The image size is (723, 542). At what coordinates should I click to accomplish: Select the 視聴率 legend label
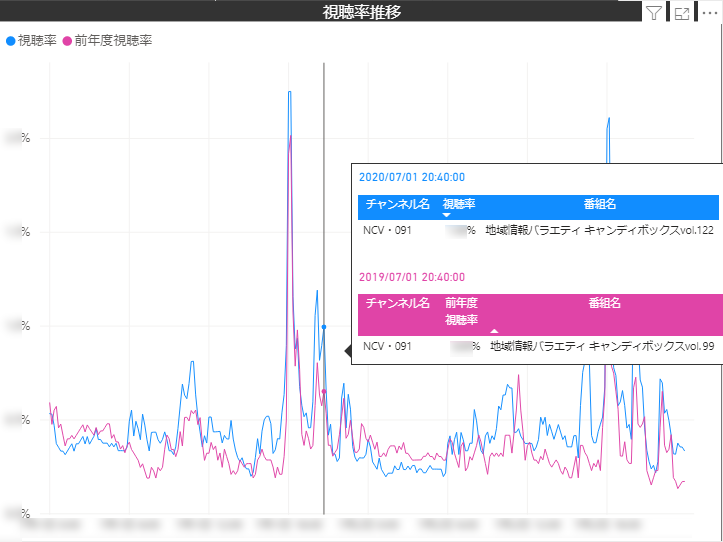[x=37, y=41]
